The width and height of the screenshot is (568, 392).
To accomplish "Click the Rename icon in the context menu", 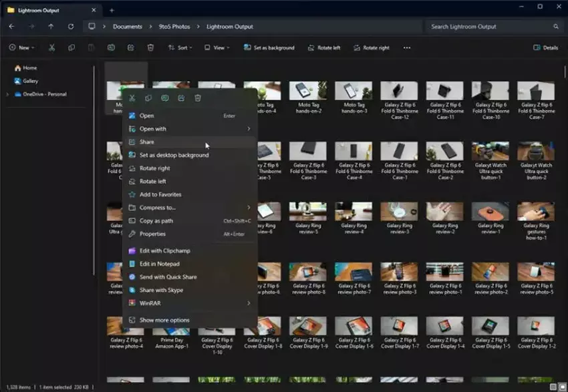I will pyautogui.click(x=165, y=98).
